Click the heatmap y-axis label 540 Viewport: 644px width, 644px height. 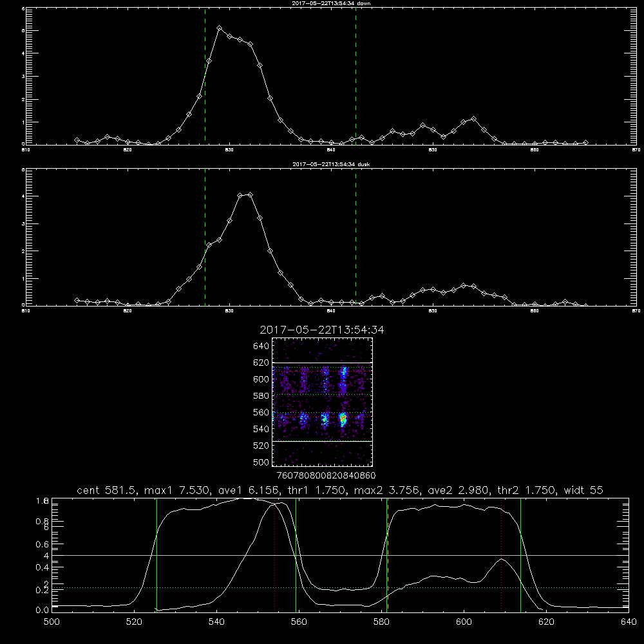tap(261, 429)
